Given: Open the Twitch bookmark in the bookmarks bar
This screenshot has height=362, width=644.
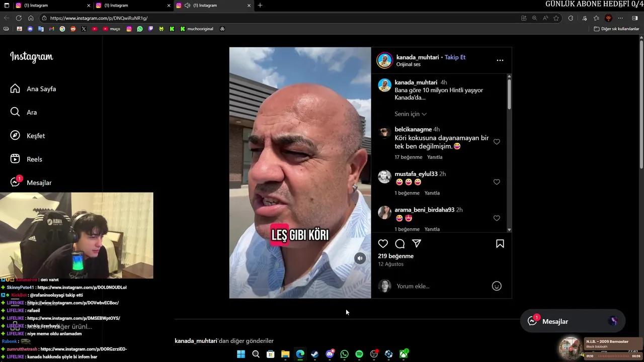Looking at the screenshot, I should tap(150, 29).
